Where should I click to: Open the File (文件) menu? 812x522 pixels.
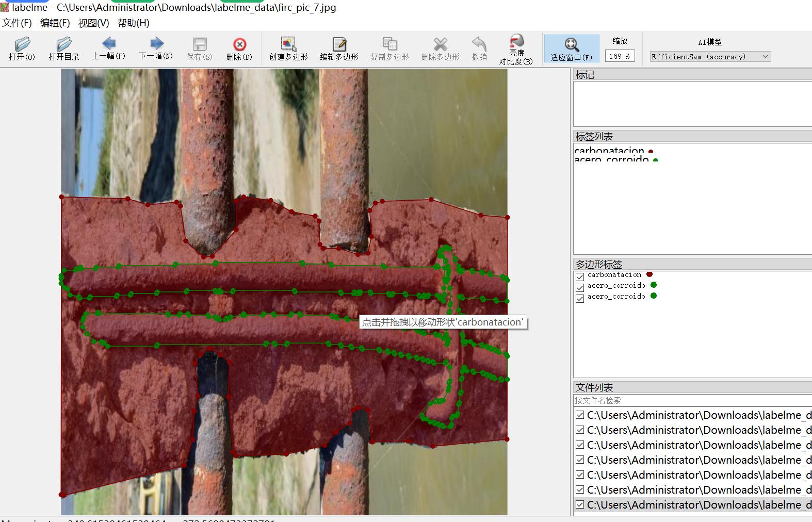point(17,23)
